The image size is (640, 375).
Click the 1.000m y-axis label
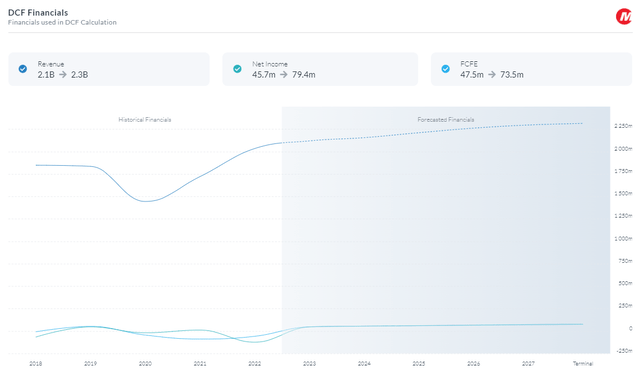pyautogui.click(x=623, y=238)
